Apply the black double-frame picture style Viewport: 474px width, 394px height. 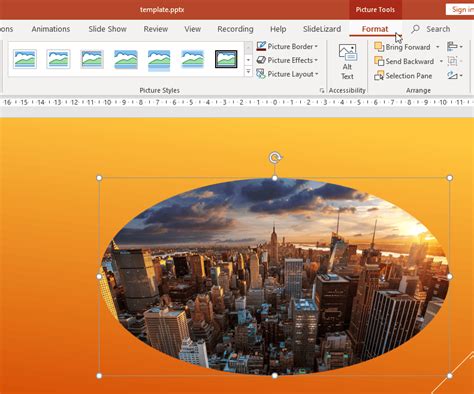226,59
